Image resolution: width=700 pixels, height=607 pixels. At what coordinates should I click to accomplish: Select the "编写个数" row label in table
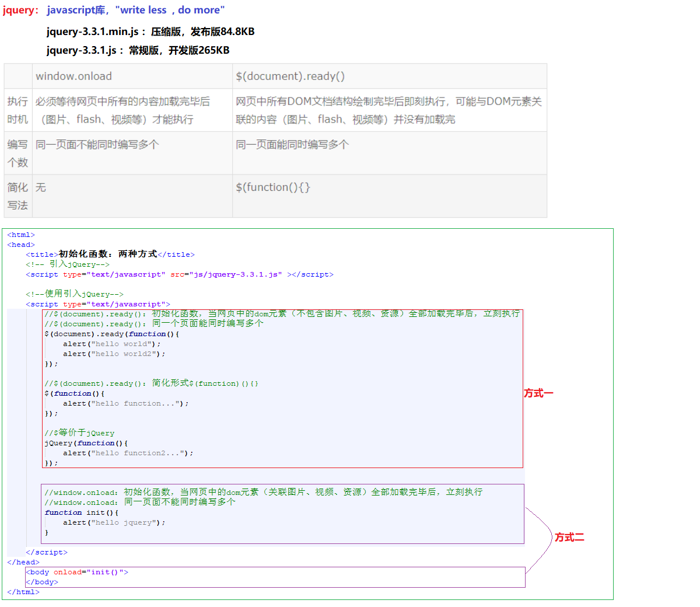[17, 153]
